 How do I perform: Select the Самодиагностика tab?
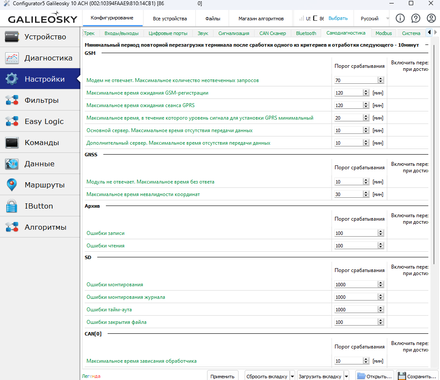346,33
